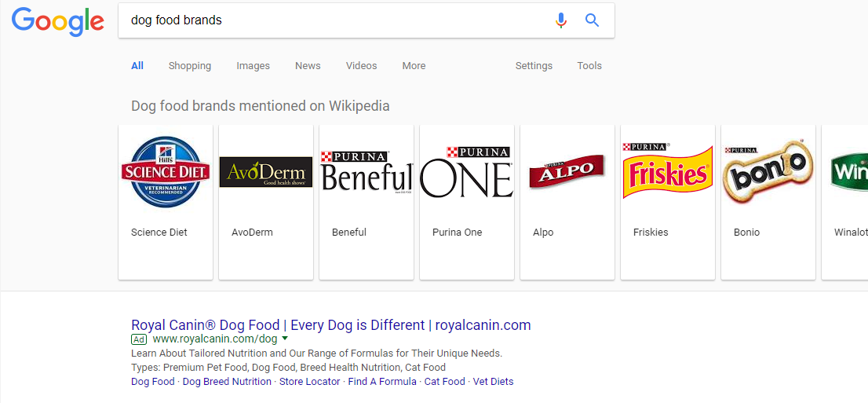
Task: Open the Settings dropdown menu
Action: pyautogui.click(x=534, y=66)
